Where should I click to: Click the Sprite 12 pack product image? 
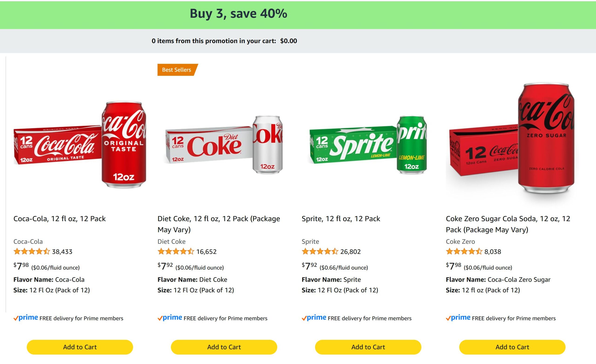(368, 145)
